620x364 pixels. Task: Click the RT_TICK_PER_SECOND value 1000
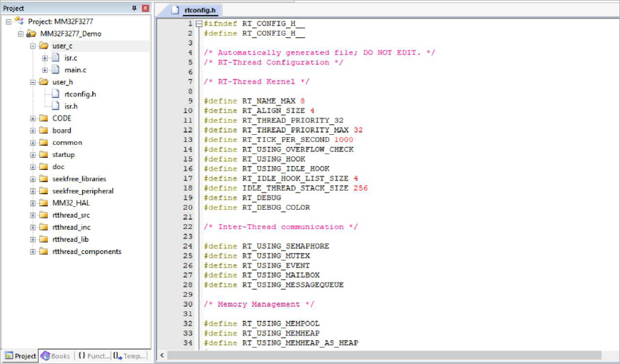344,139
